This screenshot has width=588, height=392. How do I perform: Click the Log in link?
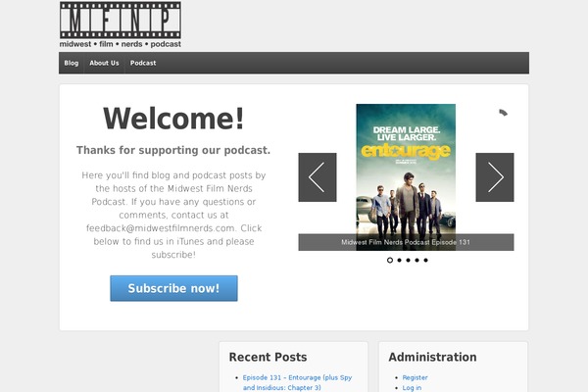pyautogui.click(x=412, y=388)
